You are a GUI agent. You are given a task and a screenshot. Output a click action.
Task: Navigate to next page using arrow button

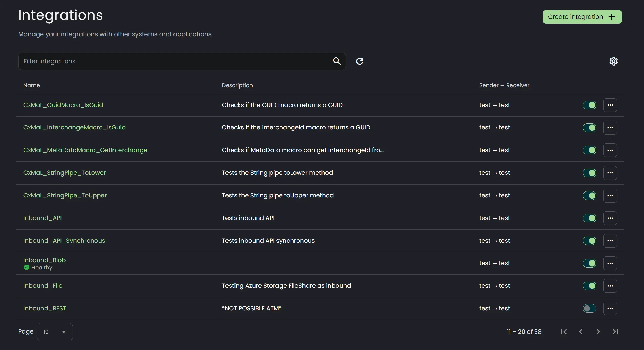tap(598, 331)
